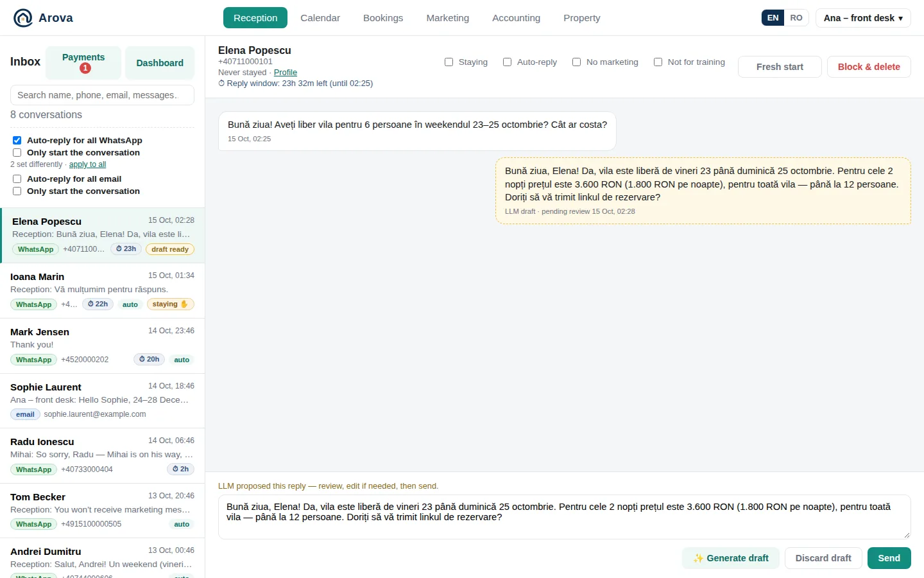
Task: Enable Auto-reply for all email
Action: pos(17,179)
